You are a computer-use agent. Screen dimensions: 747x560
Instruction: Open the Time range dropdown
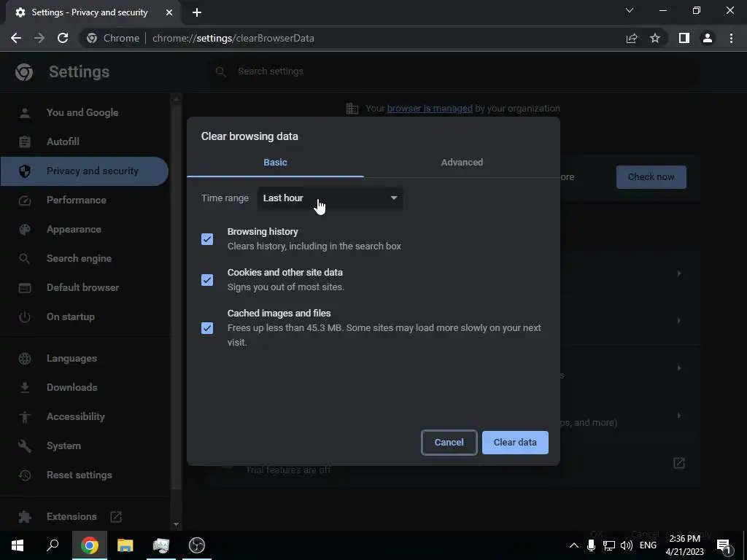pyautogui.click(x=330, y=198)
